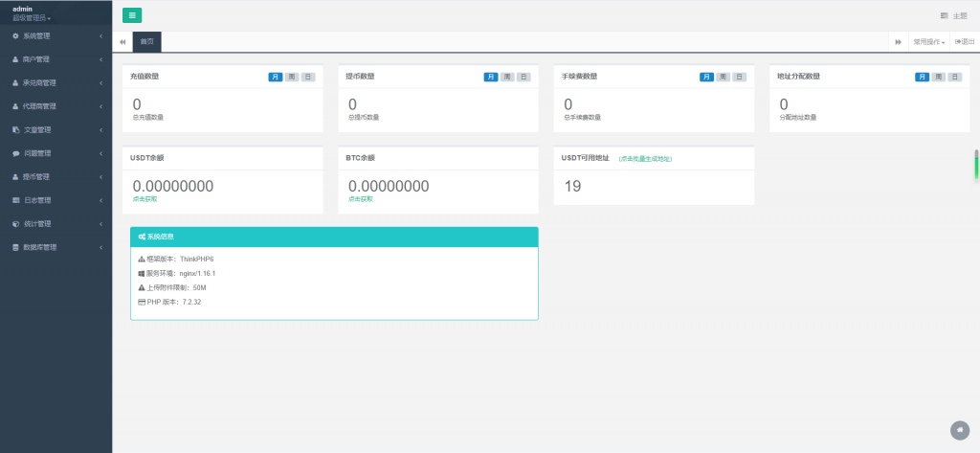Click the 点击批量生成地址 link
Viewport: 980px width, 453px height.
tap(645, 158)
